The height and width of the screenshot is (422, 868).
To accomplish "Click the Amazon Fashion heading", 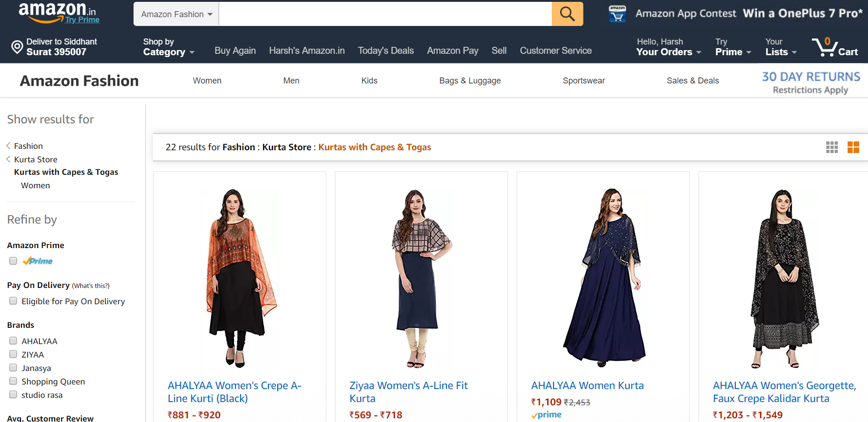I will click(79, 81).
